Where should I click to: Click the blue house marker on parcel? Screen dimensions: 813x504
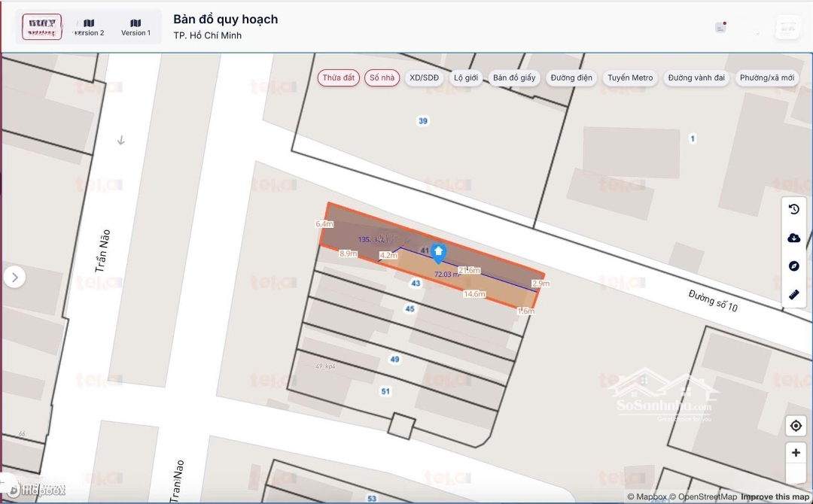click(438, 254)
